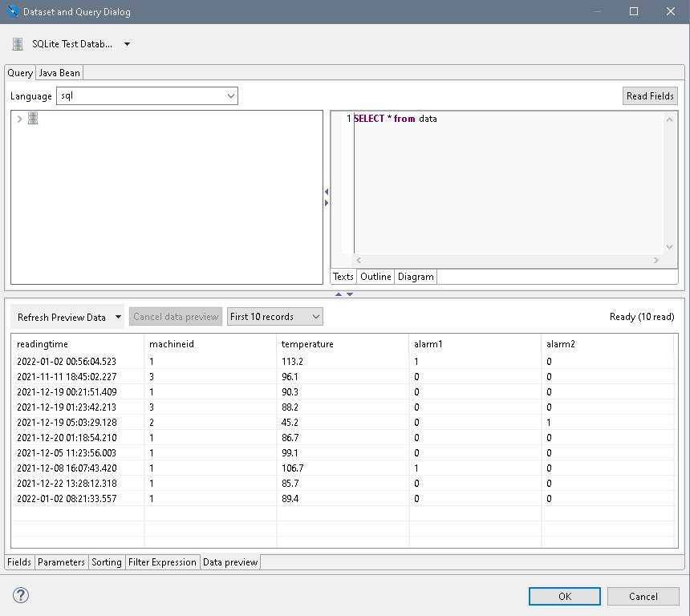Open the data adapter selection dropdown arrow
Image resolution: width=690 pixels, height=616 pixels.
[x=127, y=44]
